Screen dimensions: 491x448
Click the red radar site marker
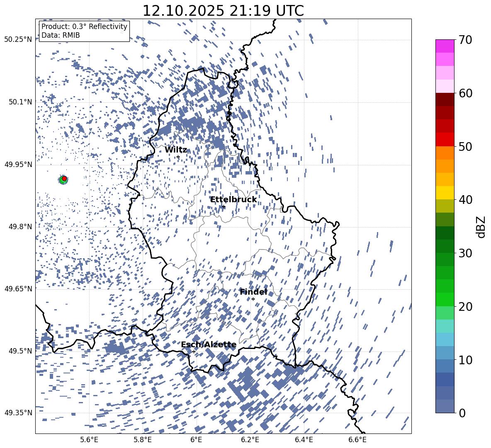click(x=64, y=178)
